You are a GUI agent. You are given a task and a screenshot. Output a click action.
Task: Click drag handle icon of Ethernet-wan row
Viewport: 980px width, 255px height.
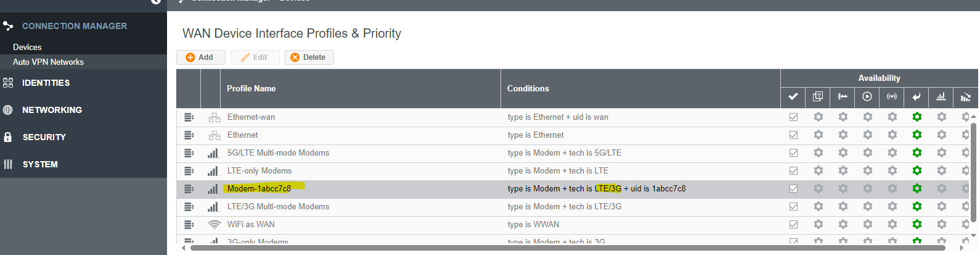pyautogui.click(x=189, y=117)
